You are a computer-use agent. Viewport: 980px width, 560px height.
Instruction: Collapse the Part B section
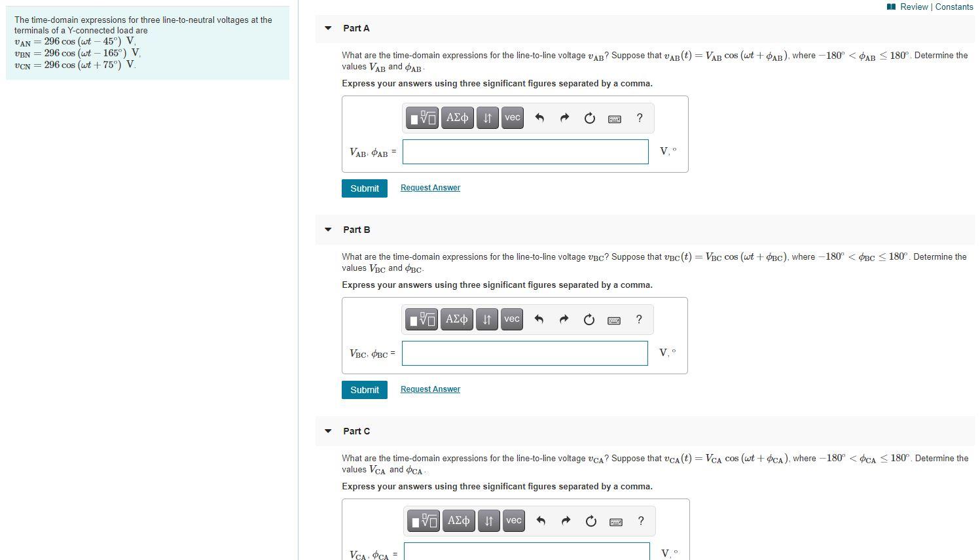point(327,230)
